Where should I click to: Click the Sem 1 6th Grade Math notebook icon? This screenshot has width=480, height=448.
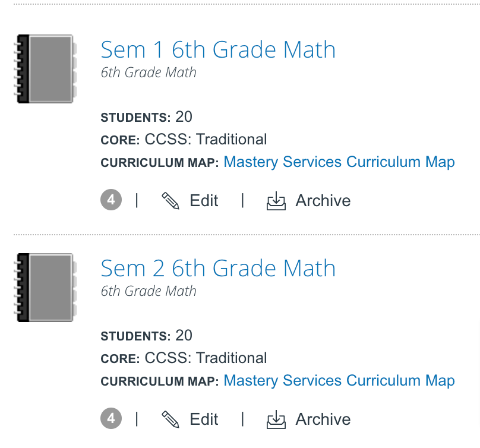click(x=45, y=69)
